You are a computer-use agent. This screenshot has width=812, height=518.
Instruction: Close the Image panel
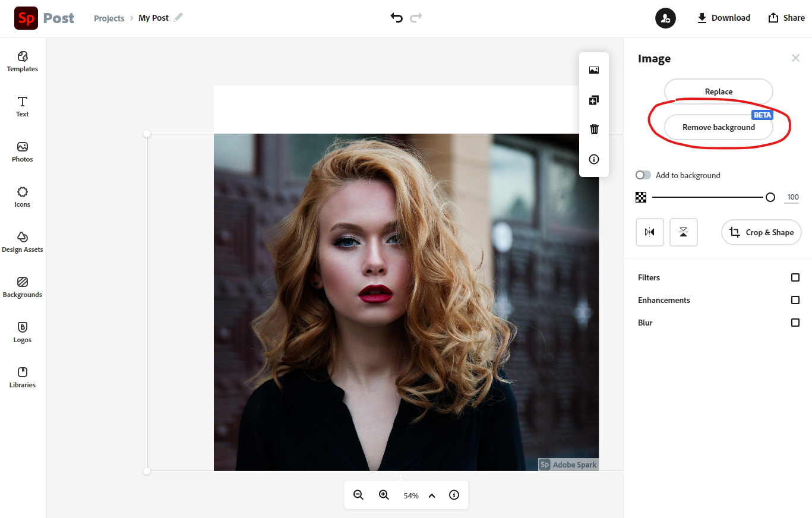795,58
